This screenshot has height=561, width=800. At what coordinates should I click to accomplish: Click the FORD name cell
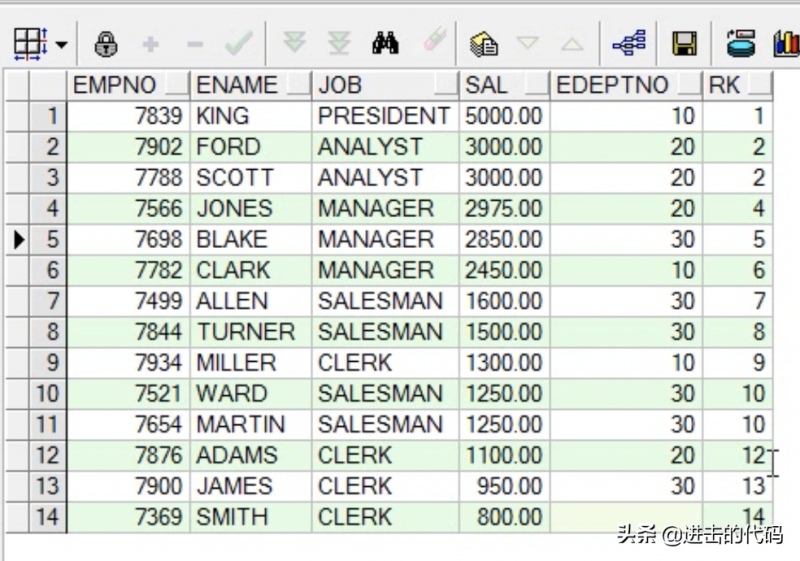coord(251,147)
